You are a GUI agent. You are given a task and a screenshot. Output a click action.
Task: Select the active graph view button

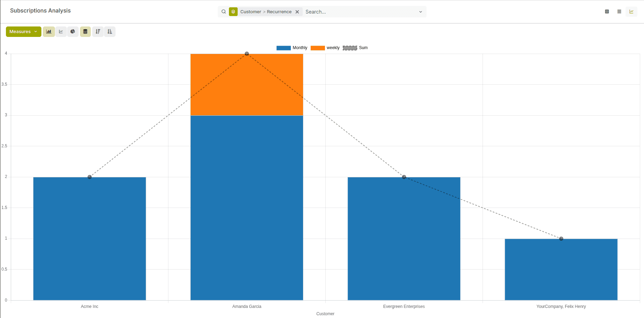(x=631, y=11)
